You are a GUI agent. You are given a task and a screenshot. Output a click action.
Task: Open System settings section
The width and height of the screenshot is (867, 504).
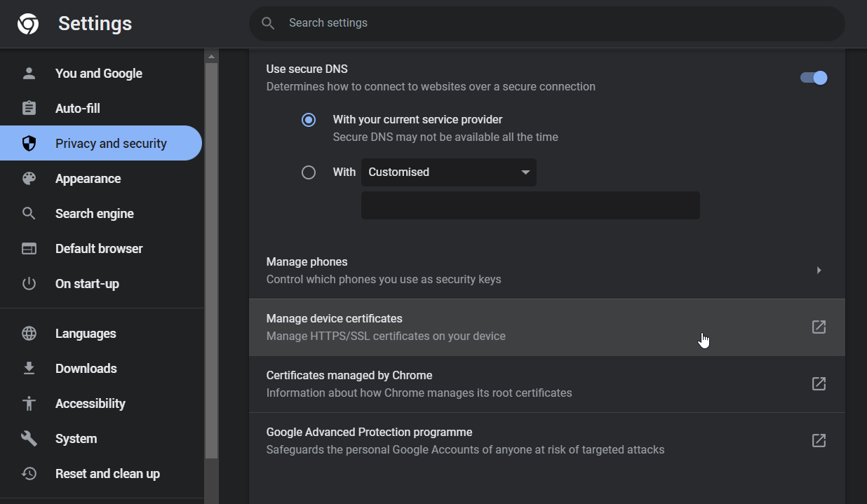(102, 438)
